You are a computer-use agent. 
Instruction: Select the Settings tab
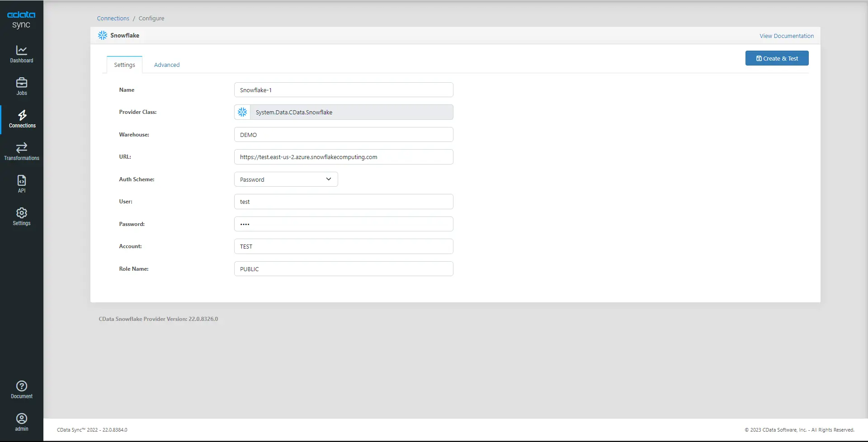coord(124,65)
